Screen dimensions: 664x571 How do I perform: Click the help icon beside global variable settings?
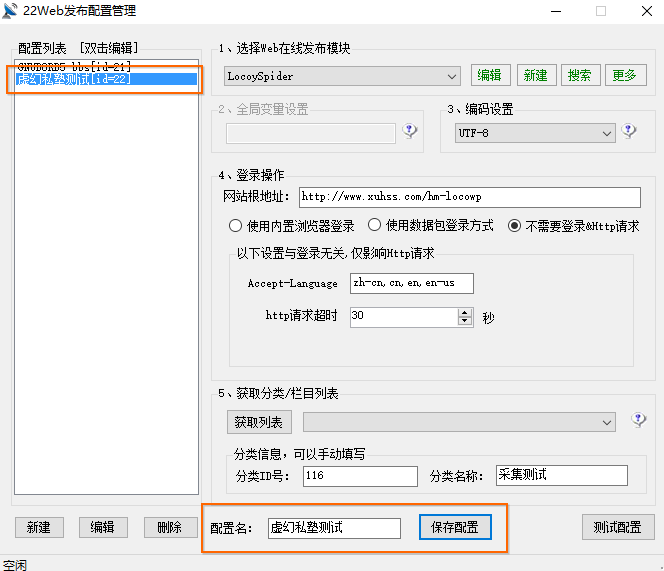click(x=410, y=131)
